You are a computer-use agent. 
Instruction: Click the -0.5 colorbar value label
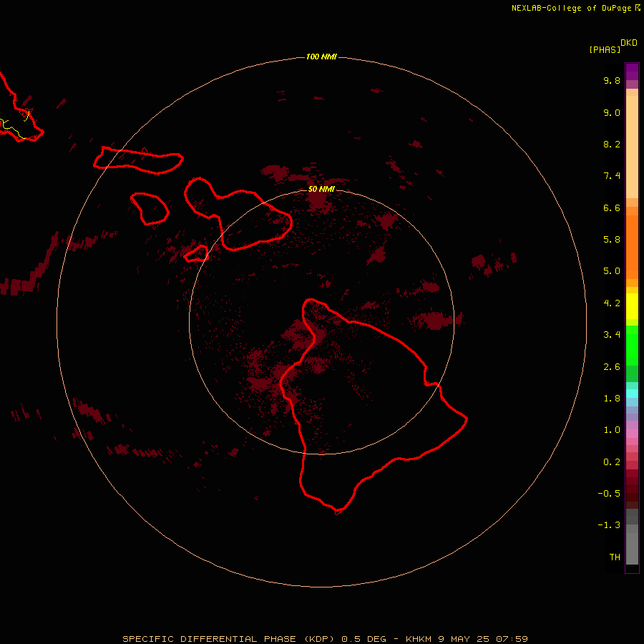click(x=609, y=494)
